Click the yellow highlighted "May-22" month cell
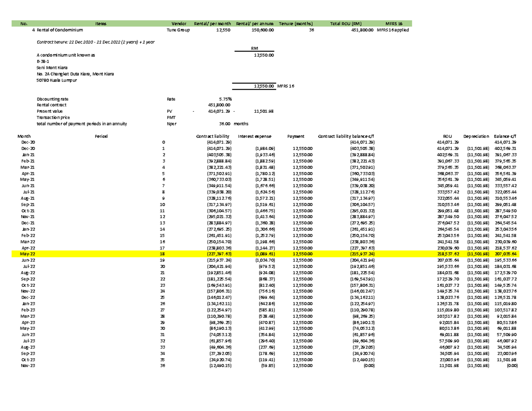This screenshot has height=411, width=532. 26,253
